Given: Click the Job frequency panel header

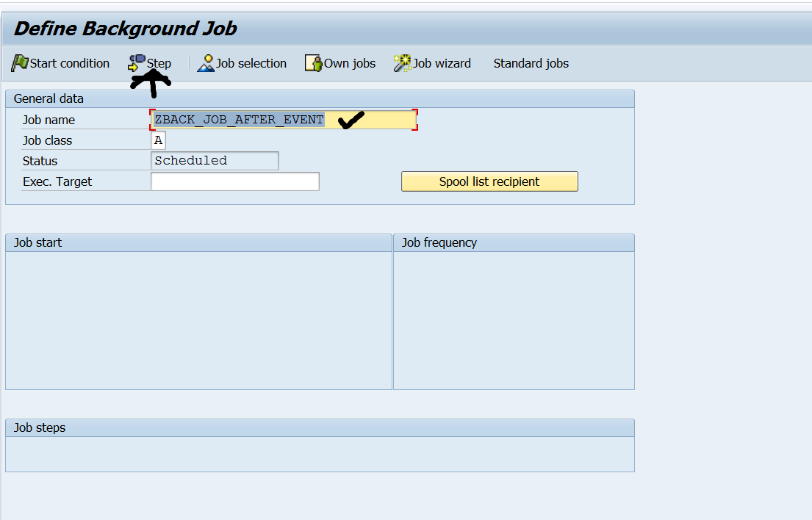Looking at the screenshot, I should click(x=514, y=242).
